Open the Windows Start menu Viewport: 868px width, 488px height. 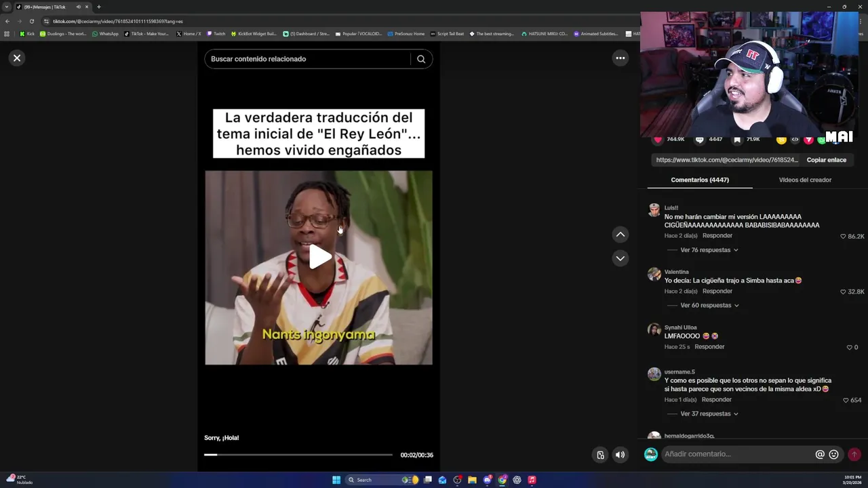[x=336, y=480]
